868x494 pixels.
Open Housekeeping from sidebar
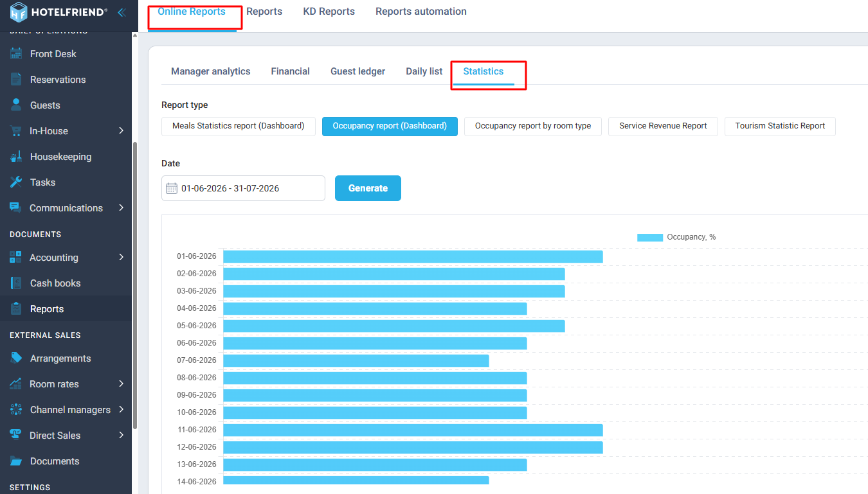[x=60, y=157]
